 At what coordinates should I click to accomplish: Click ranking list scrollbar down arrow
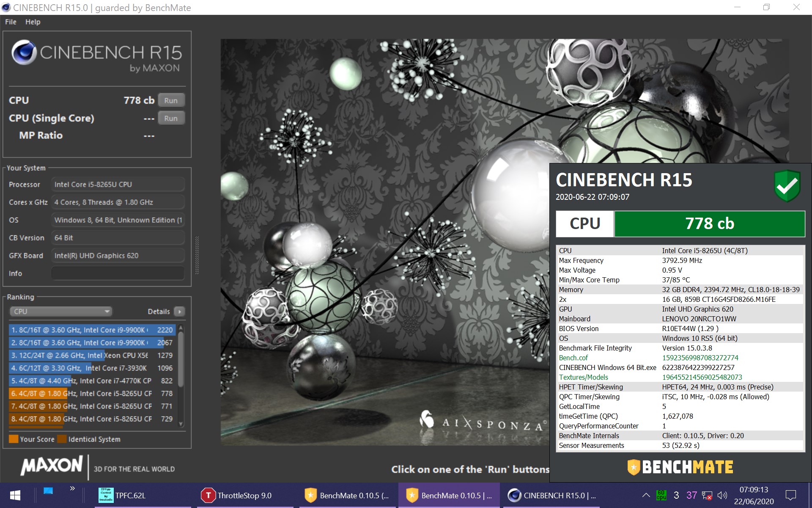coord(181,424)
